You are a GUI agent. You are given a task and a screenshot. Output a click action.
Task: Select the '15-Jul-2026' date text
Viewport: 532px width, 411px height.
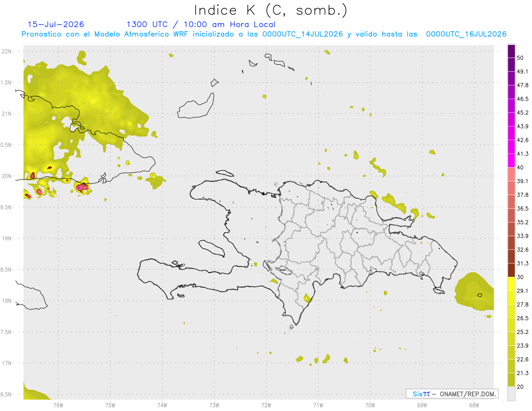pyautogui.click(x=56, y=24)
